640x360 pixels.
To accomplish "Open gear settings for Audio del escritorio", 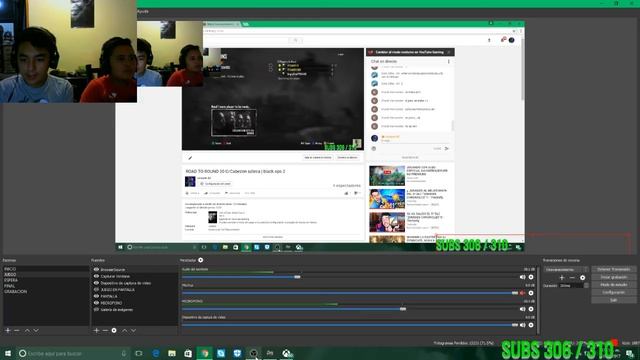I will click(531, 277).
